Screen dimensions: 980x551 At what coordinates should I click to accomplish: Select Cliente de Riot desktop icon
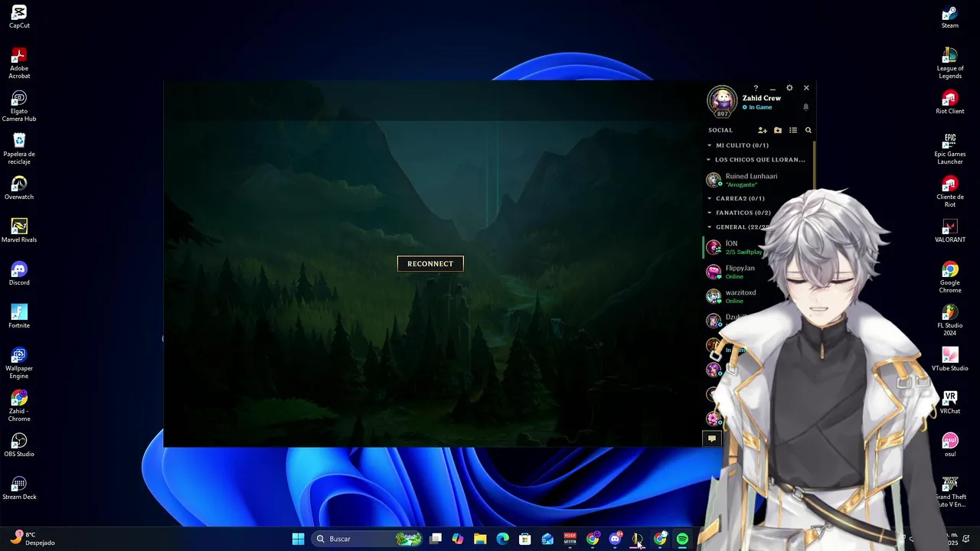(x=950, y=192)
